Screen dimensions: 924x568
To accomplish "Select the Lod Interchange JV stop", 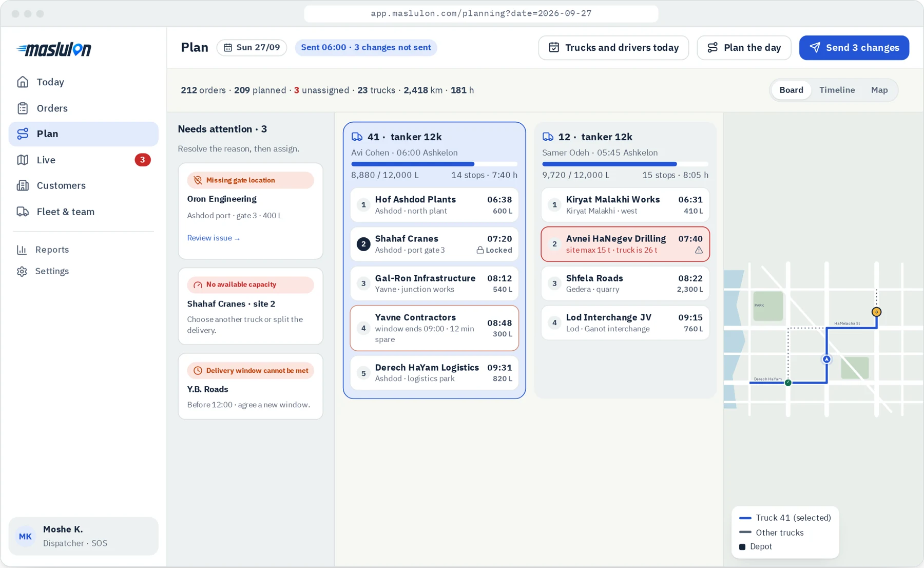I will [625, 323].
